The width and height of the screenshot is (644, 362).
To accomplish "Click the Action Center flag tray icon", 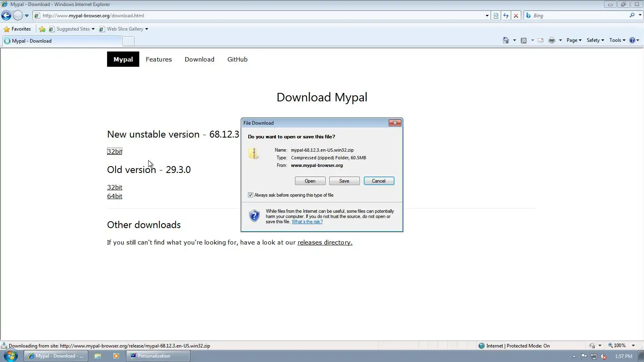I will pyautogui.click(x=584, y=356).
